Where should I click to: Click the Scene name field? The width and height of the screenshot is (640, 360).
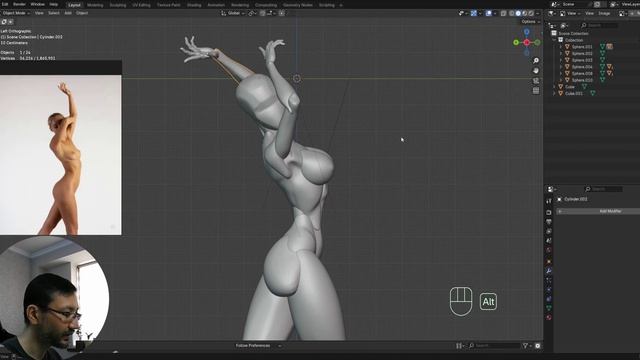[576, 4]
